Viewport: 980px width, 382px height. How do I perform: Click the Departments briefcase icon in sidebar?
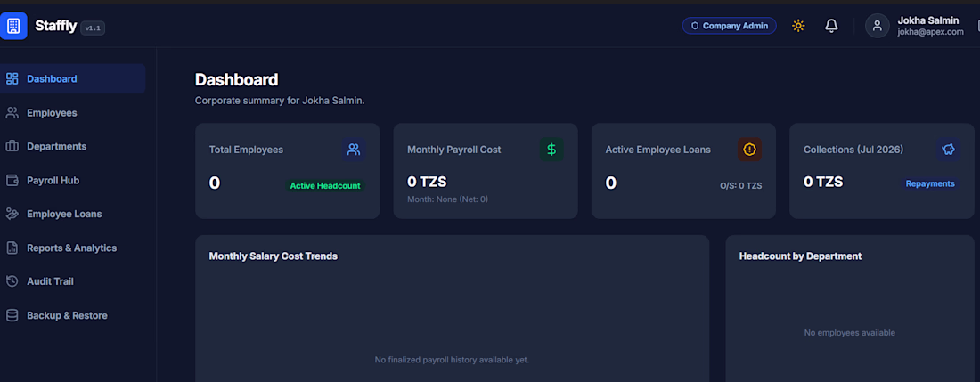tap(12, 146)
